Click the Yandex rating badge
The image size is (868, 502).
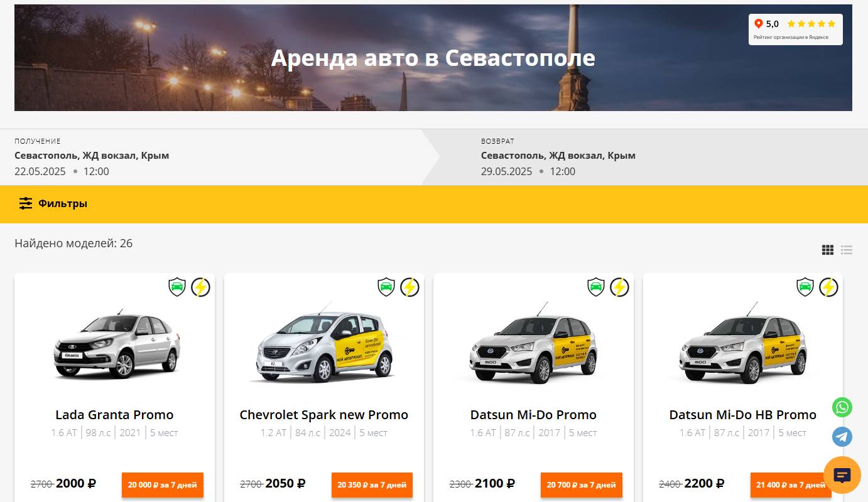coord(796,29)
